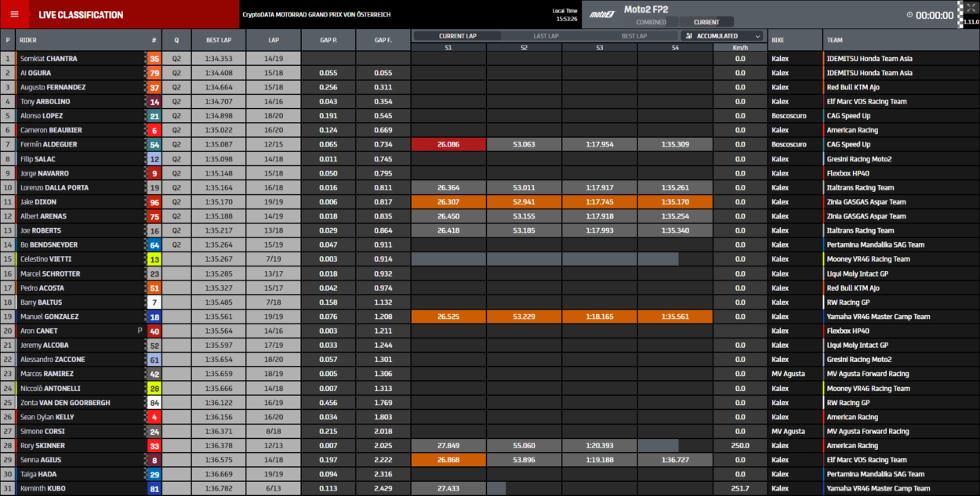Click the BEST LAP column header

click(x=219, y=40)
